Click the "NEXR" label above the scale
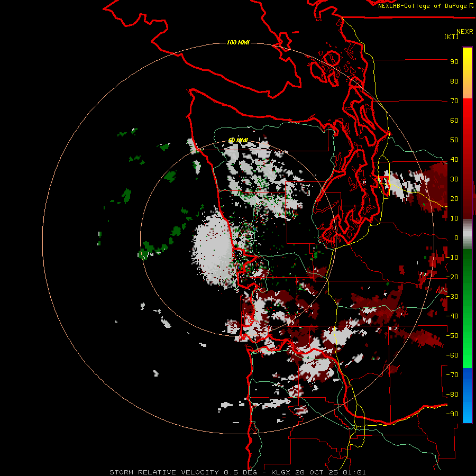The width and height of the screenshot is (476, 476). point(465,32)
